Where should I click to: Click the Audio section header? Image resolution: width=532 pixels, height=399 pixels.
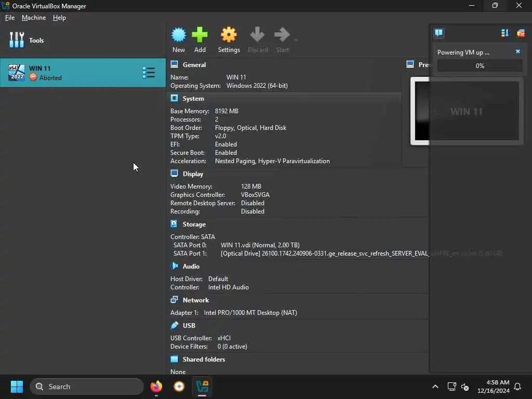click(191, 267)
